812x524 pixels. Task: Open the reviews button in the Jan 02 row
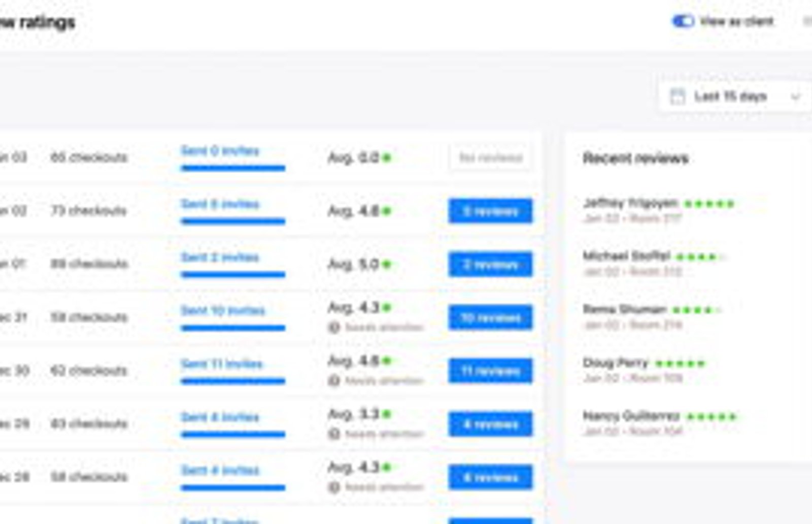click(490, 211)
